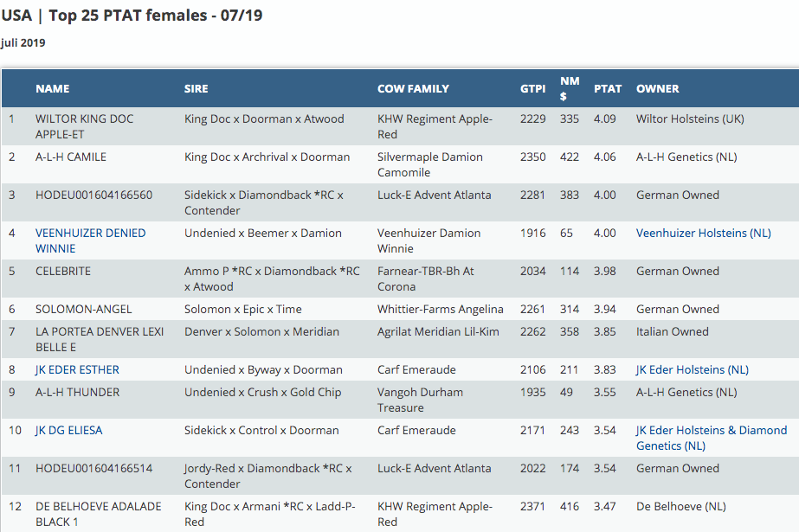This screenshot has width=799, height=532.
Task: Select the COW FAMILY column header
Action: tap(413, 88)
